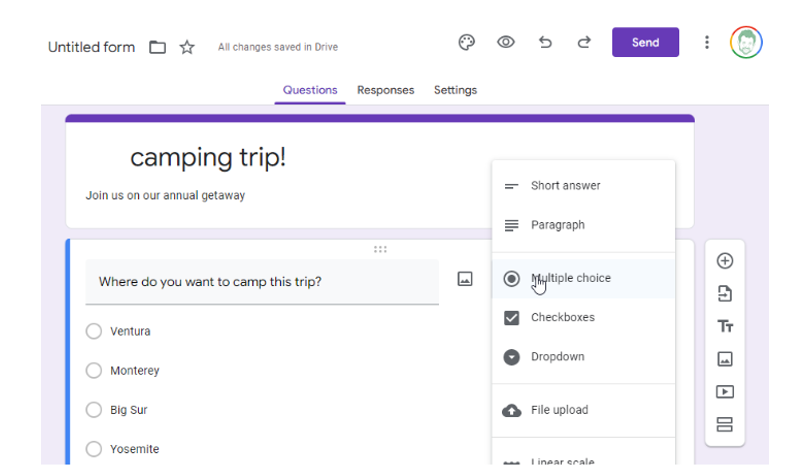This screenshot has height=475, width=788.
Task: Select the Yosemite radio option
Action: pos(94,449)
